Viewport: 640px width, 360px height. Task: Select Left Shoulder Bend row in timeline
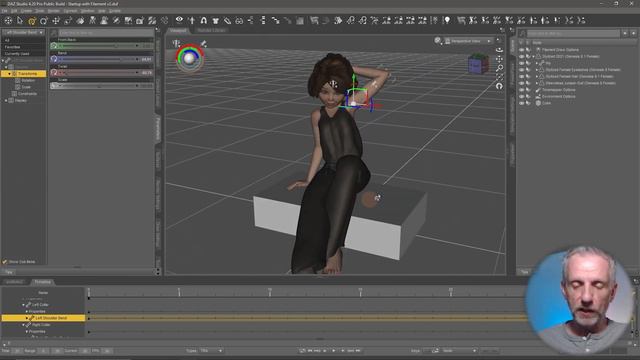pos(43,318)
